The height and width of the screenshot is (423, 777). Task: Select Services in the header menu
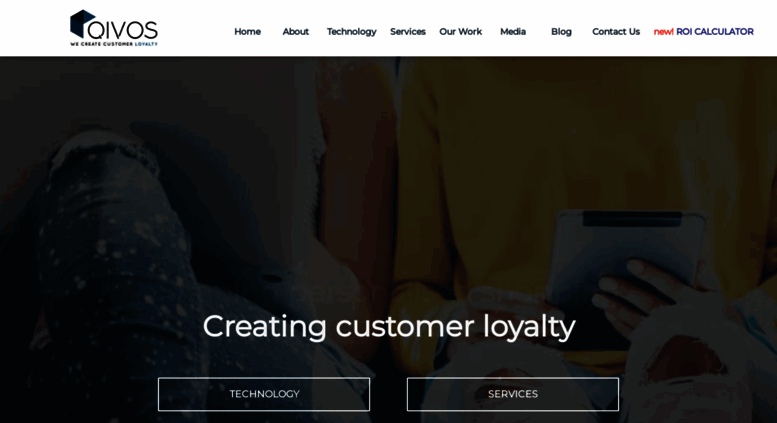[408, 32]
